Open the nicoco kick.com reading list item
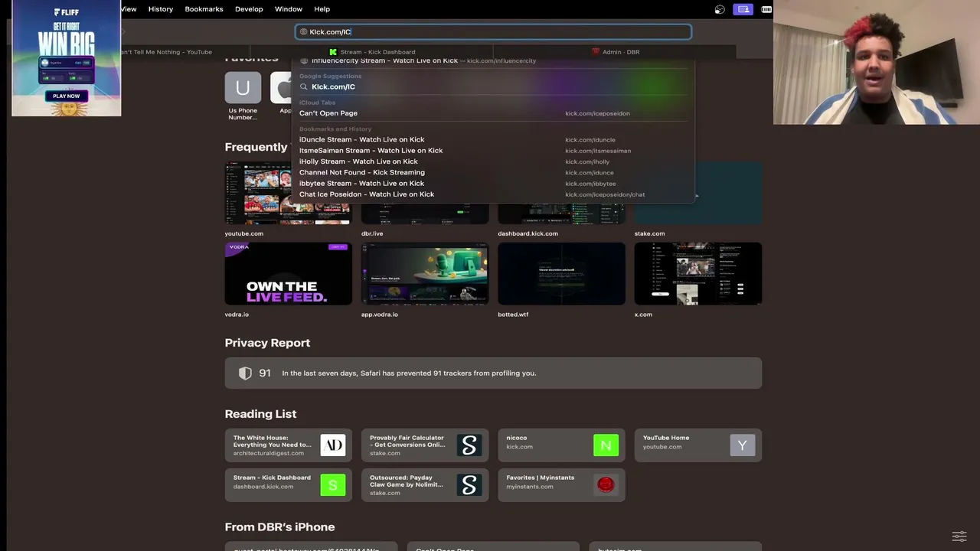This screenshot has height=551, width=980. coord(561,445)
